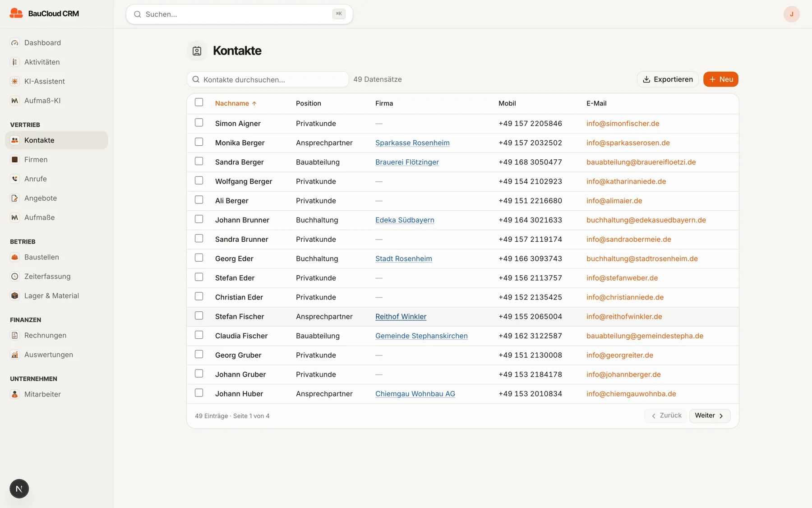Viewport: 812px width, 508px height.
Task: Click the name Ali Berger
Action: [232, 201]
